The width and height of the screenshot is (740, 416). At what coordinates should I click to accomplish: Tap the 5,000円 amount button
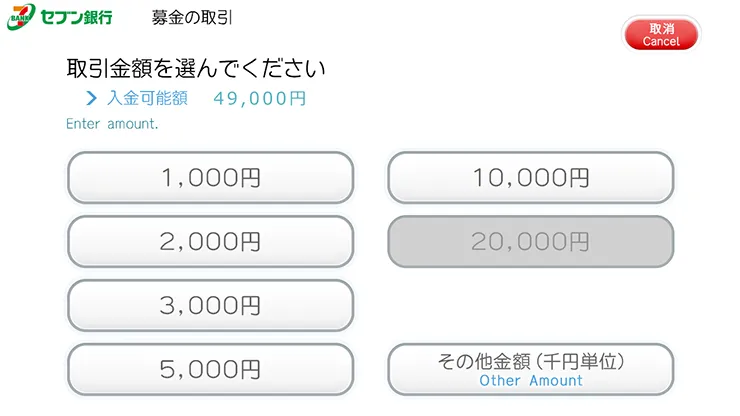coord(210,370)
